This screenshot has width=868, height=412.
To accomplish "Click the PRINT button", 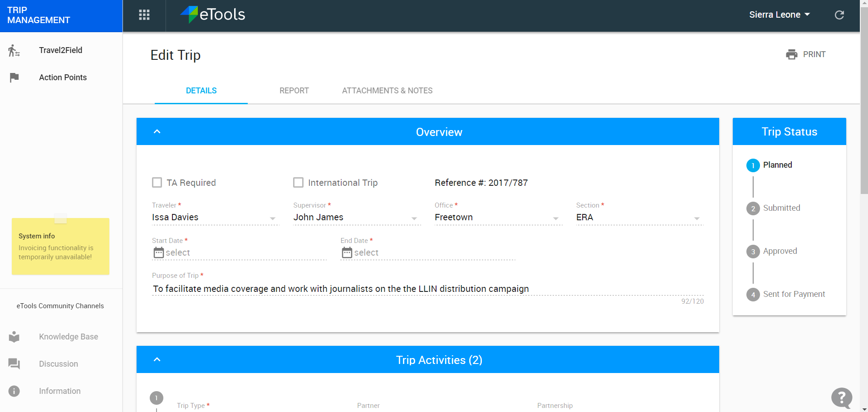I will pyautogui.click(x=806, y=54).
